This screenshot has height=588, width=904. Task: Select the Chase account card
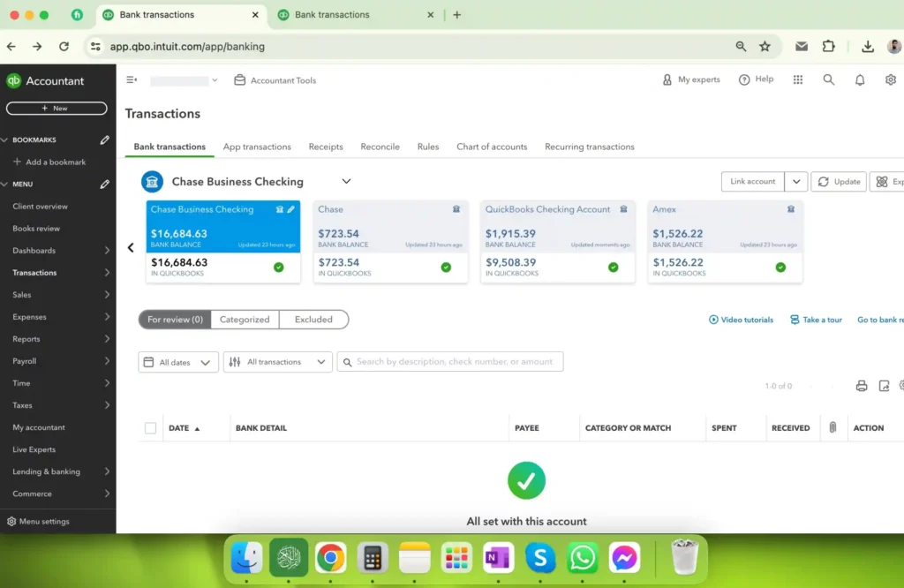pyautogui.click(x=390, y=242)
